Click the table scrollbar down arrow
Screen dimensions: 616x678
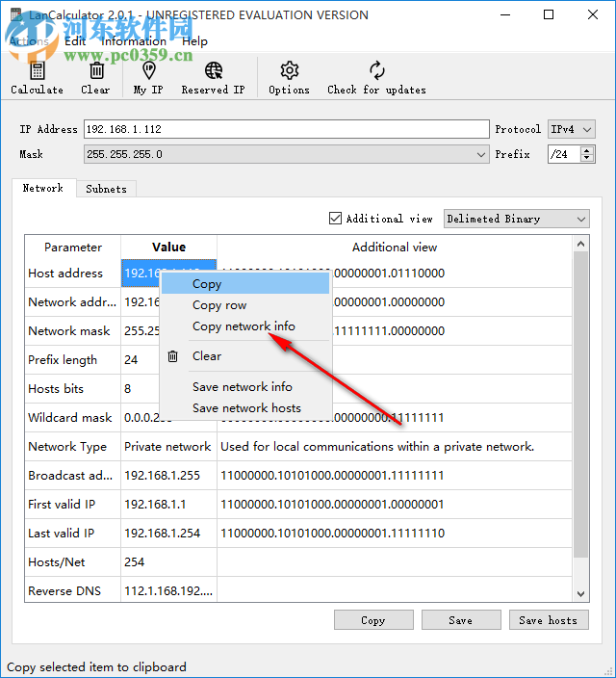581,594
